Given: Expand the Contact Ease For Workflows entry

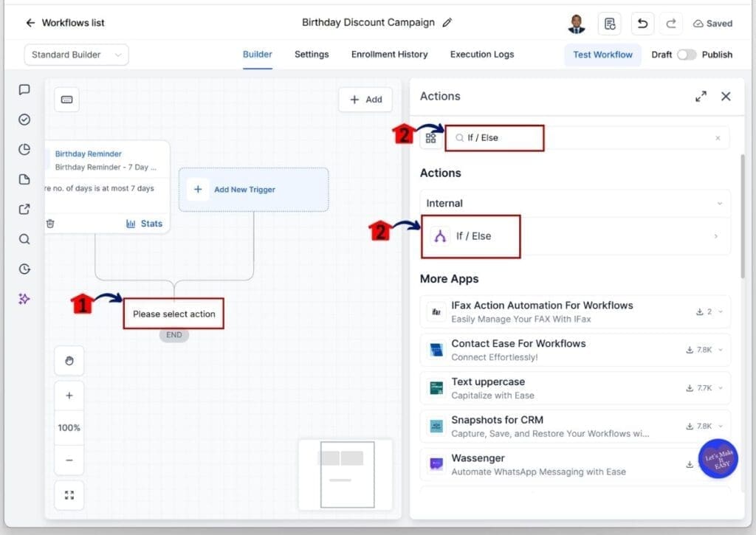Looking at the screenshot, I should (721, 350).
